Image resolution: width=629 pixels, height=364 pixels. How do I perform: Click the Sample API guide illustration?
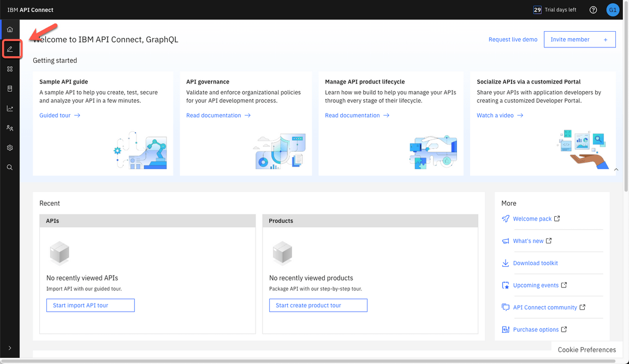point(140,150)
